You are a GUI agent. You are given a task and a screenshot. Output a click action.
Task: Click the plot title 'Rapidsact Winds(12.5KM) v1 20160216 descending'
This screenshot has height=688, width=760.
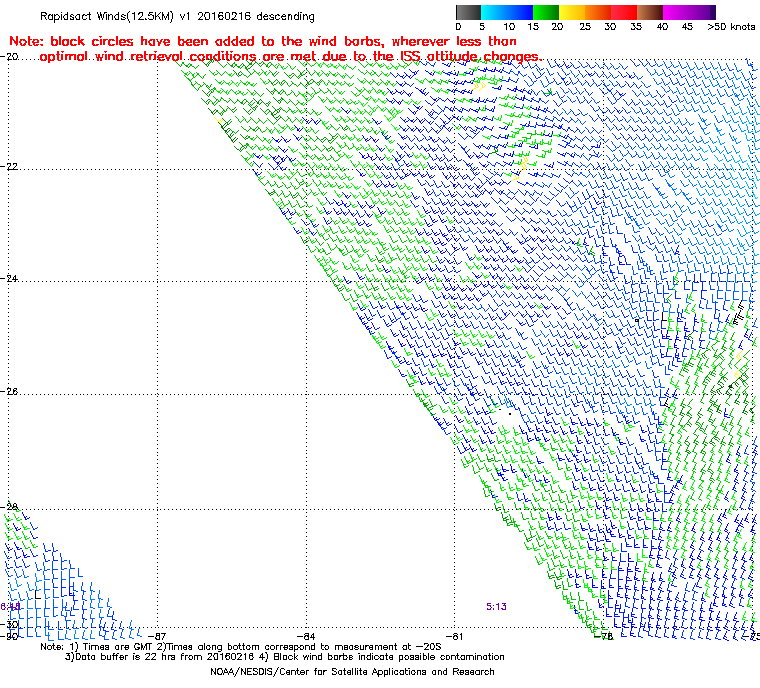tap(177, 16)
